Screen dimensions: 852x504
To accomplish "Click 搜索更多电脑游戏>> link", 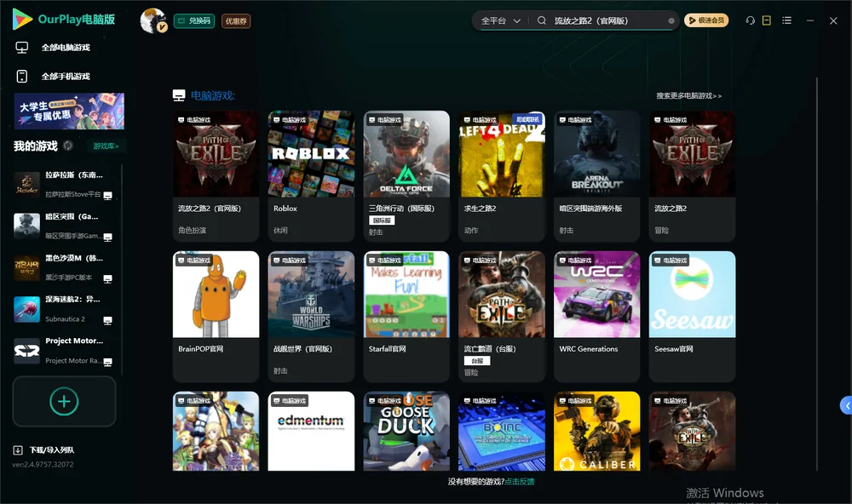I will pos(688,95).
